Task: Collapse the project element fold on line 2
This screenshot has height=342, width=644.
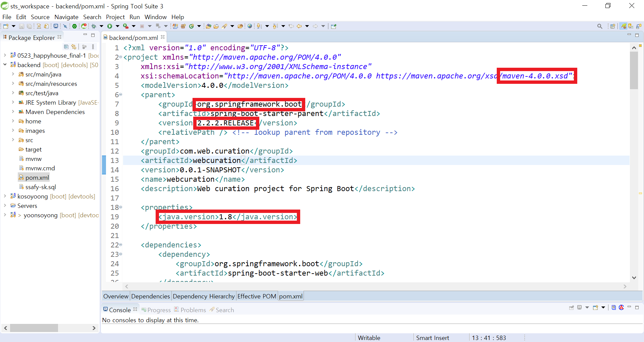Action: tap(121, 57)
